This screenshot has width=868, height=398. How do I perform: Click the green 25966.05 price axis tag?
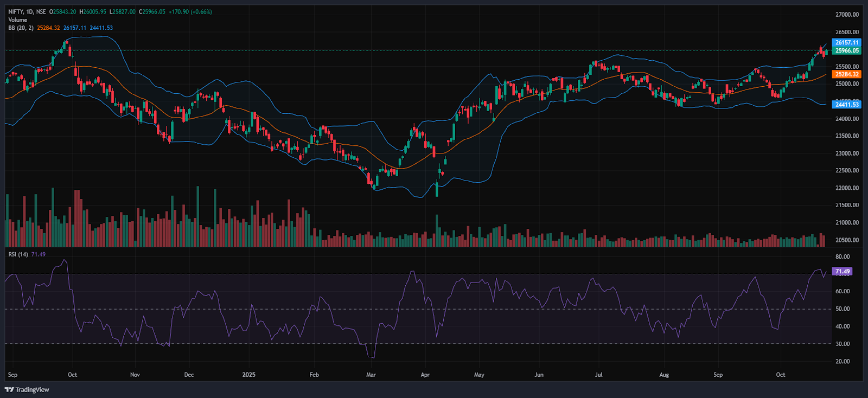[846, 50]
